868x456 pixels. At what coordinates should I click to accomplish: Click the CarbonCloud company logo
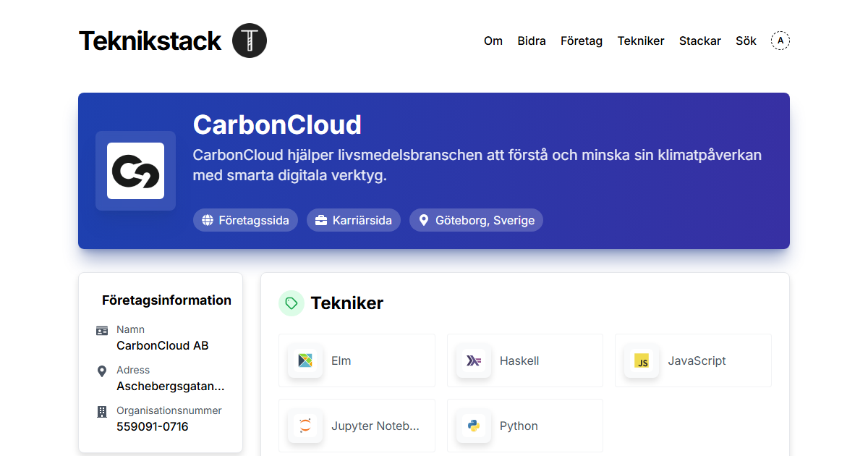coord(135,171)
